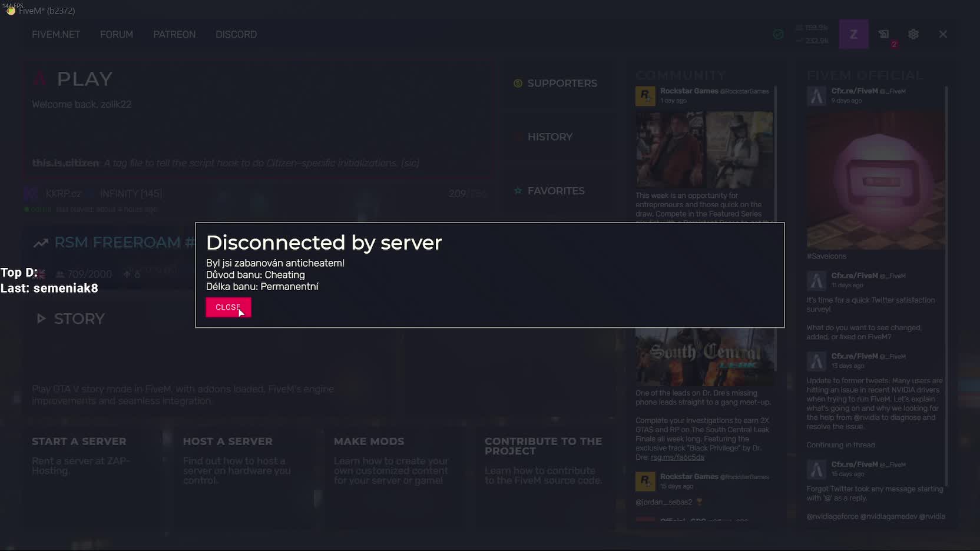The width and height of the screenshot is (980, 551).
Task: Open the settings gear icon
Action: 913,34
